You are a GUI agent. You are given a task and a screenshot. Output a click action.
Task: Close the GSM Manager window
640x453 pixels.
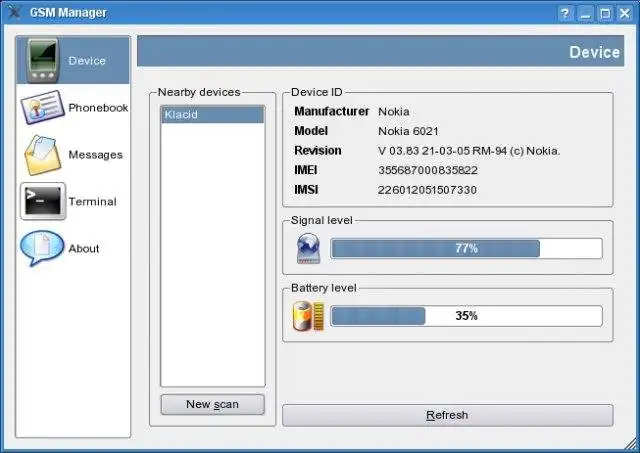[x=625, y=13]
